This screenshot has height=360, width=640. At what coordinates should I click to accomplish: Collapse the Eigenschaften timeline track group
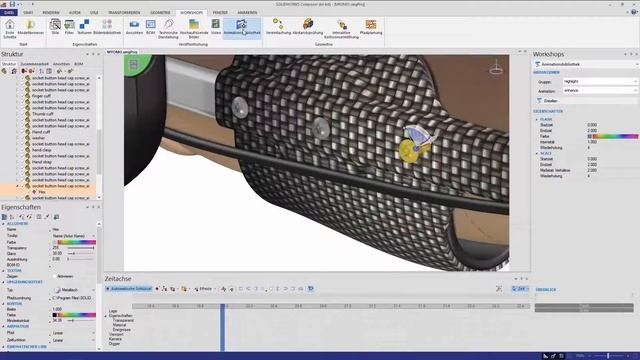tap(106, 316)
